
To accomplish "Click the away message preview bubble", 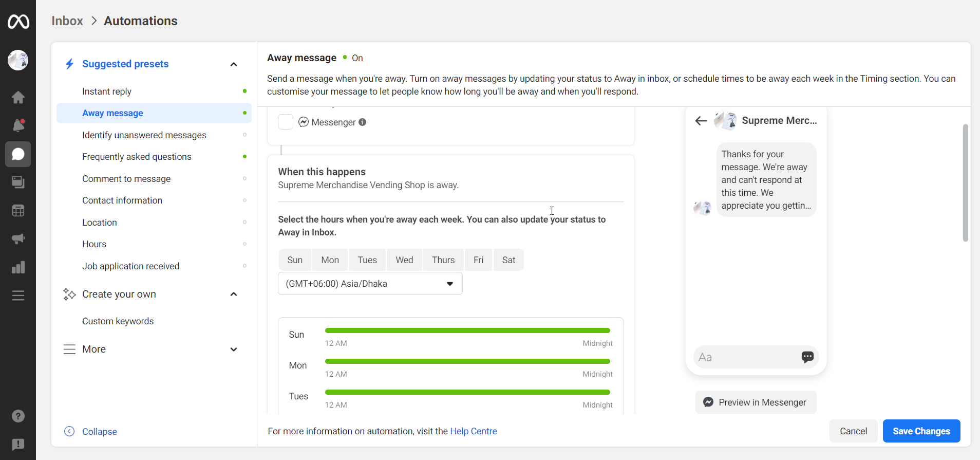I will coord(766,180).
